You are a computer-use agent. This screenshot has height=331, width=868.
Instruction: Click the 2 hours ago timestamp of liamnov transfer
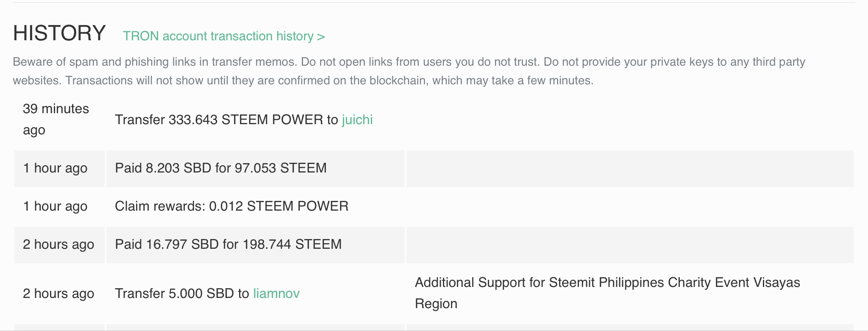58,293
